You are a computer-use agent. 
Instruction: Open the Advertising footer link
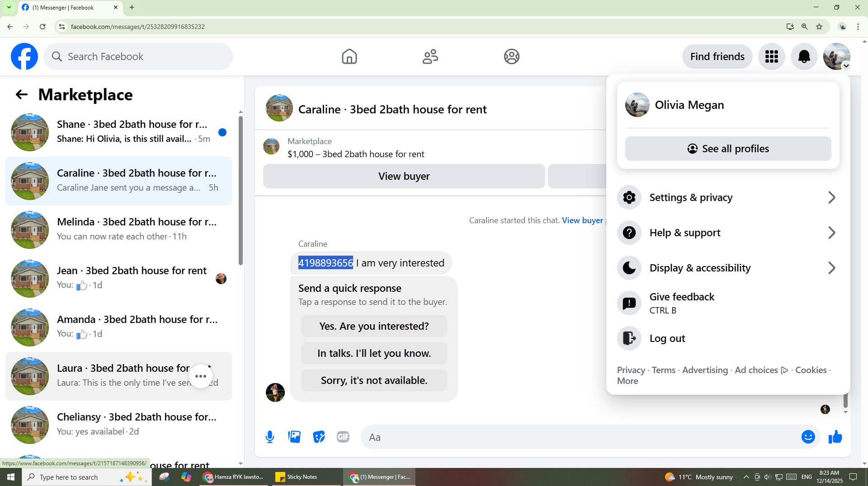click(x=705, y=370)
